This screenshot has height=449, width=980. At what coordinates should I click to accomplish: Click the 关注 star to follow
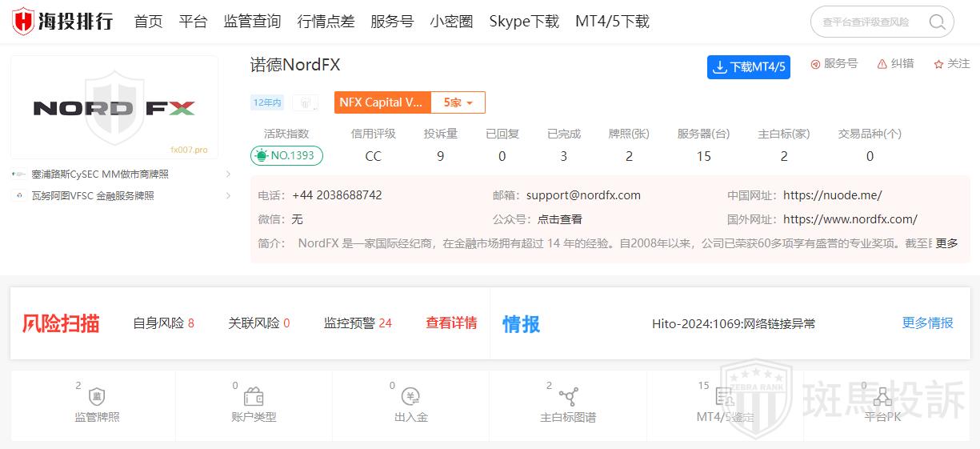[x=938, y=64]
